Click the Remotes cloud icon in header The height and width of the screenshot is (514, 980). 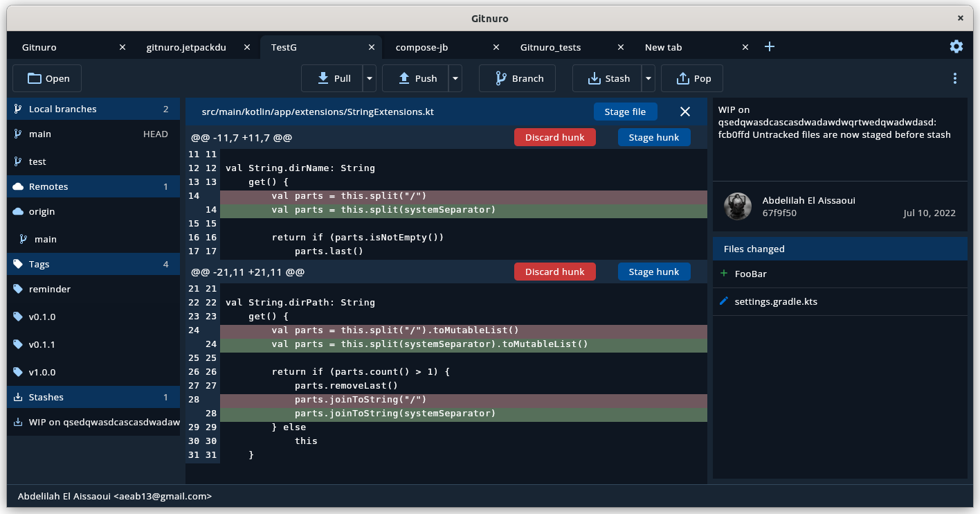click(x=18, y=186)
